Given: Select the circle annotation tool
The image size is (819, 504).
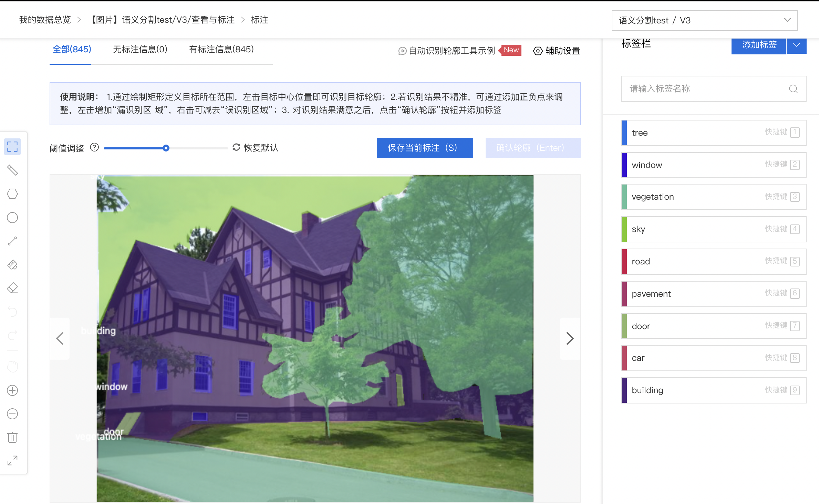Looking at the screenshot, I should pyautogui.click(x=12, y=218).
